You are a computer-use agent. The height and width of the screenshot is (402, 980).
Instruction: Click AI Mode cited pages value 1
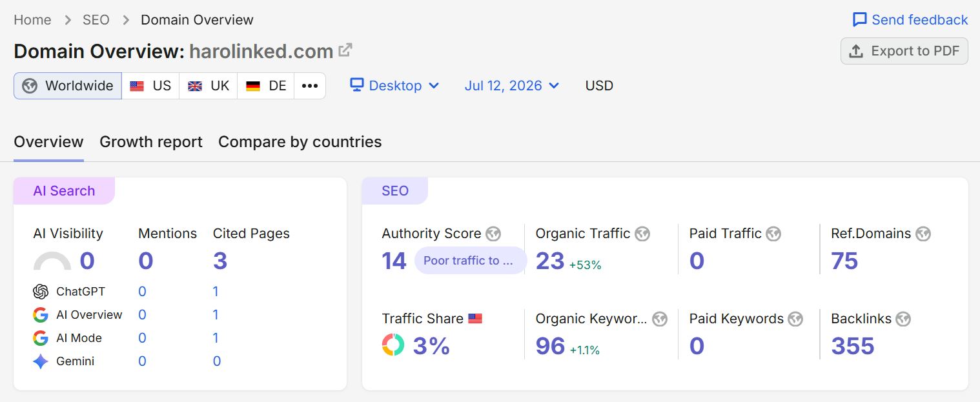pos(216,338)
